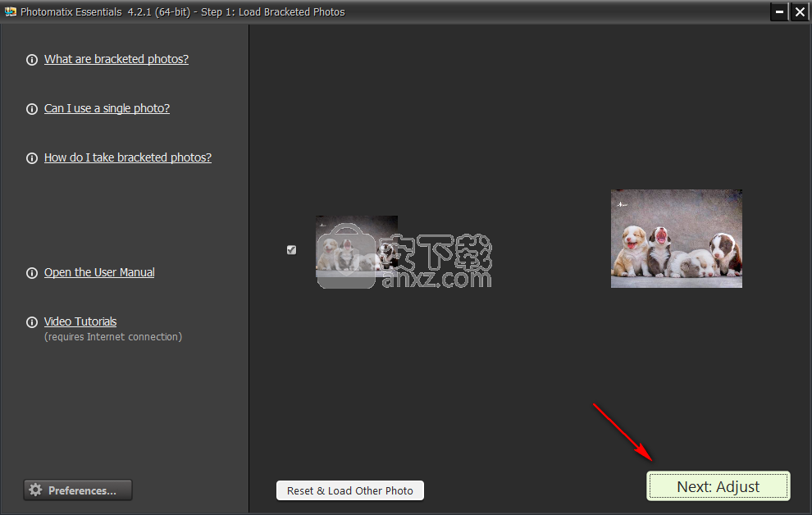Minimize the Photomatix window
812x515 pixels.
click(x=779, y=12)
